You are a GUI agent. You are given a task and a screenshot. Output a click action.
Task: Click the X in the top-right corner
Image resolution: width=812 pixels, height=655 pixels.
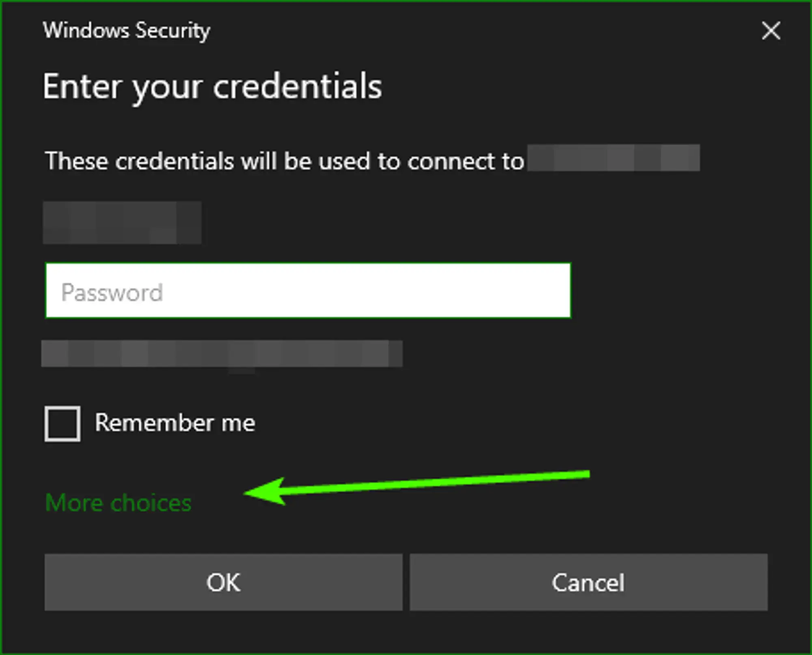(771, 31)
